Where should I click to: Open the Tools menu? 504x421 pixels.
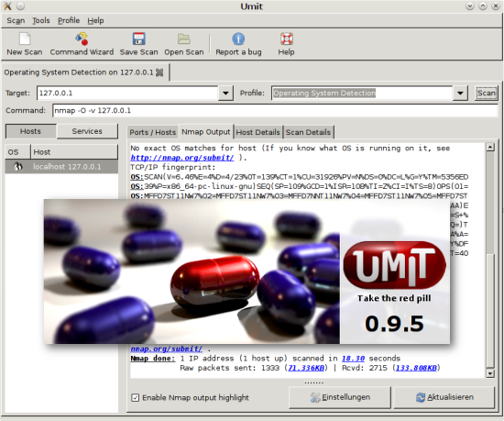41,20
